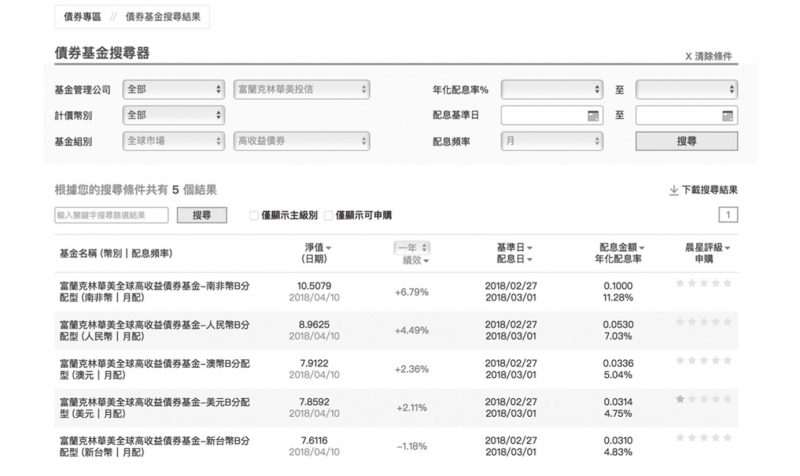Click the download icon for 下載搜尋結果
Viewport: 800px width, 476px height.
coord(673,190)
